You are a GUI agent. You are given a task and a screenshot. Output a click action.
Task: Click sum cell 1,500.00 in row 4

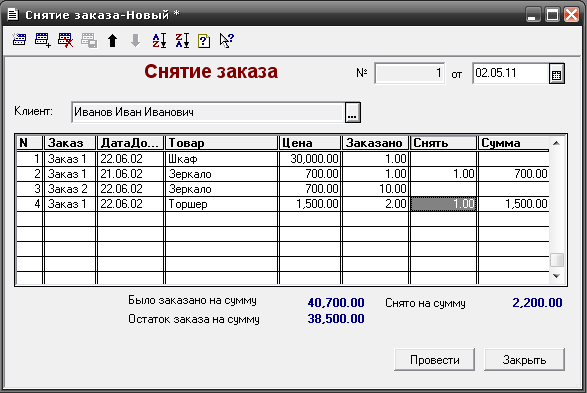[x=514, y=204]
